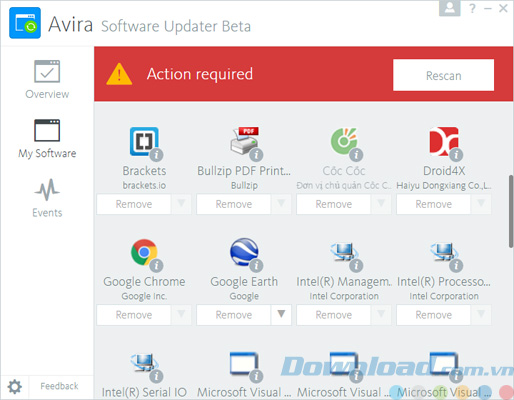
Task: Open the Overview section
Action: pyautogui.click(x=47, y=80)
